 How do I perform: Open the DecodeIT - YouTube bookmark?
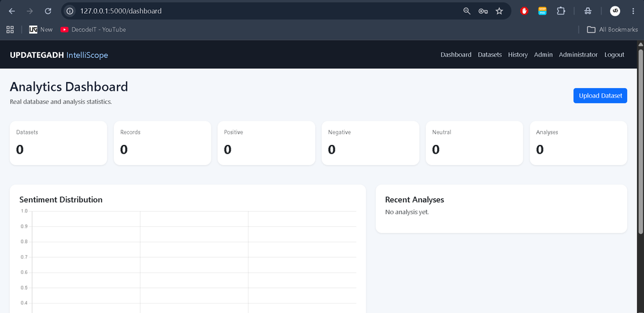coord(93,30)
